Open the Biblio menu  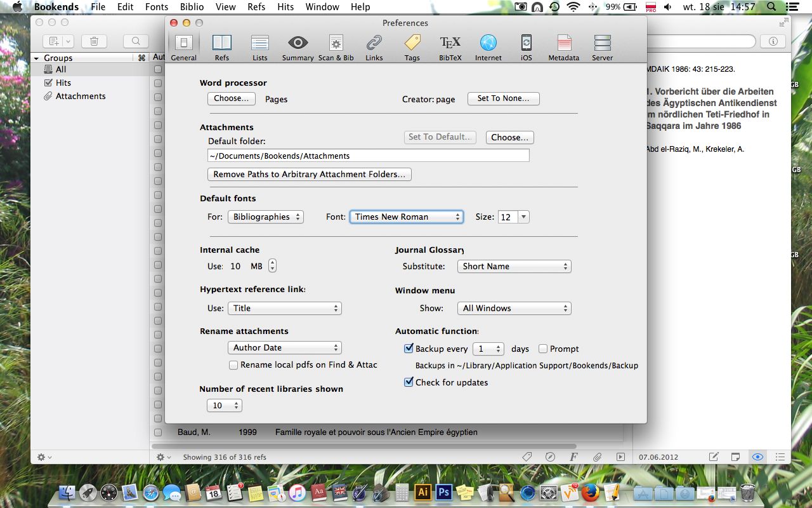[x=191, y=7]
